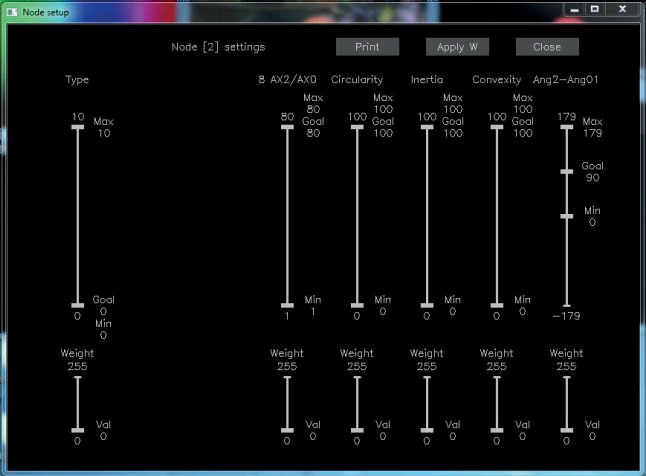The height and width of the screenshot is (476, 646).
Task: Click the Print button
Action: (367, 47)
